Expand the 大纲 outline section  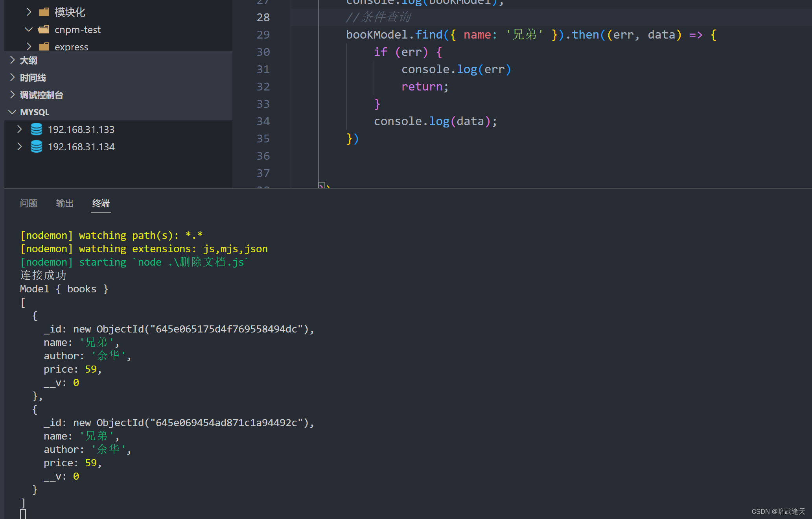(13, 60)
